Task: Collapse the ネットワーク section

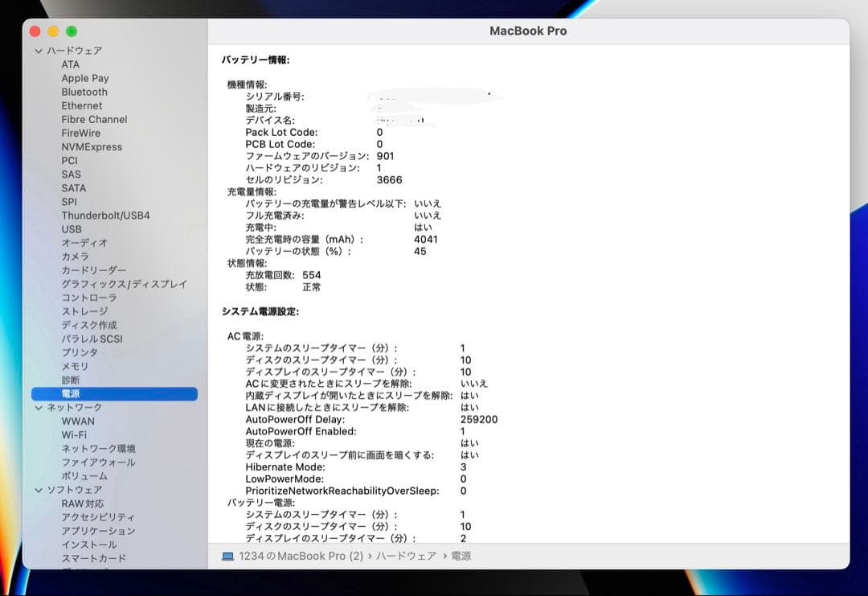Action: pos(37,407)
